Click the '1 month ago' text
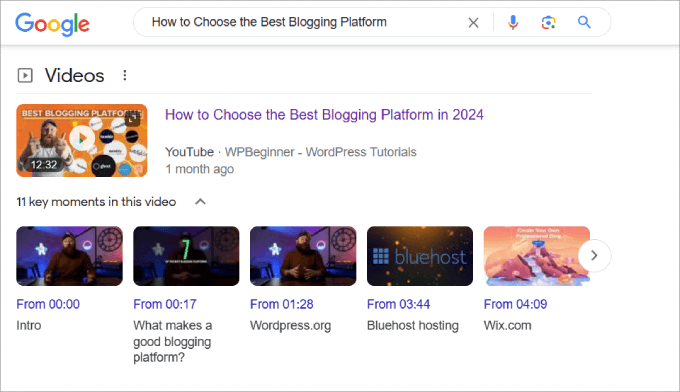 (199, 169)
